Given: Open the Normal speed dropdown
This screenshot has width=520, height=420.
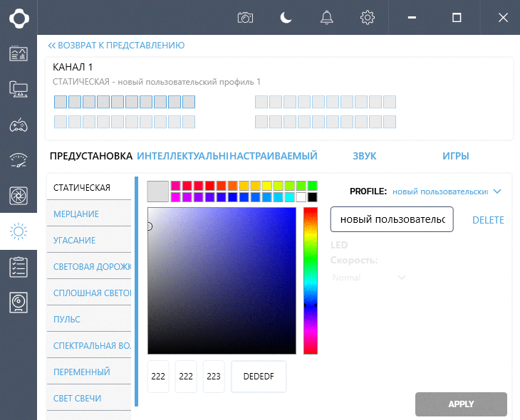Looking at the screenshot, I should (369, 278).
